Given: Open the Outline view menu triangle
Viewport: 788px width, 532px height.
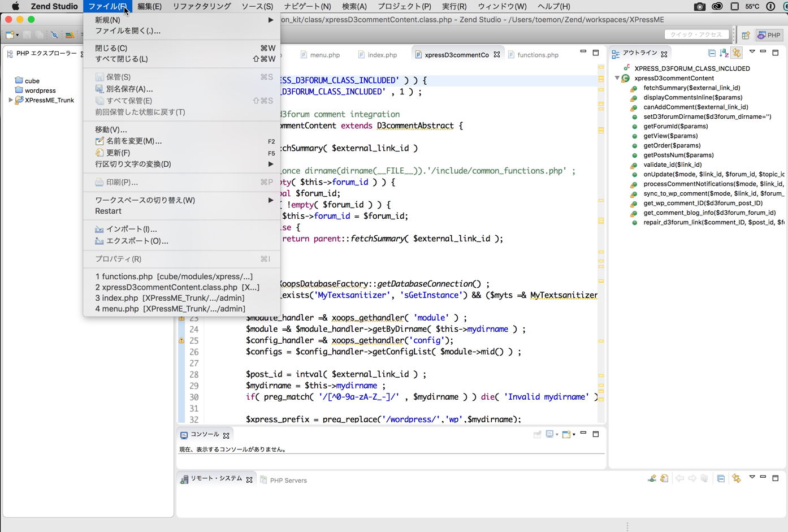Looking at the screenshot, I should pos(752,52).
